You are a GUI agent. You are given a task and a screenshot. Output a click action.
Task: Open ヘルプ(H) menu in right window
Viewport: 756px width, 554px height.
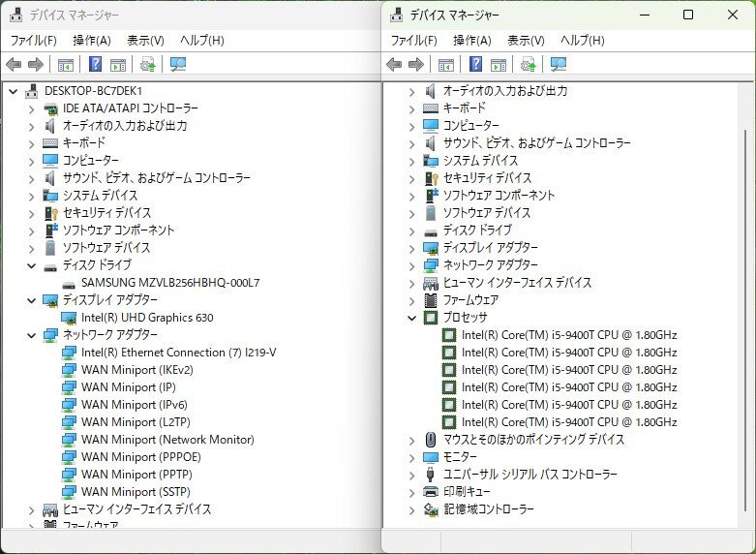(583, 41)
